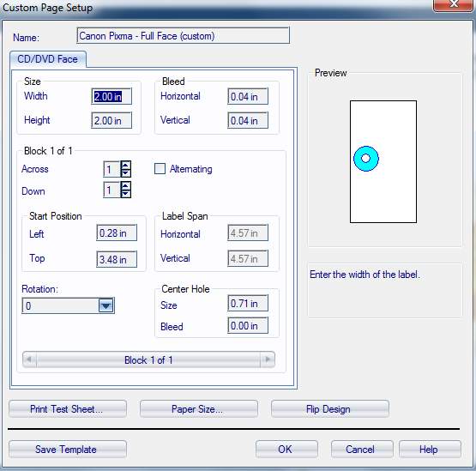This screenshot has height=471, width=476.
Task: Select the Center Hole Size field
Action: click(248, 303)
